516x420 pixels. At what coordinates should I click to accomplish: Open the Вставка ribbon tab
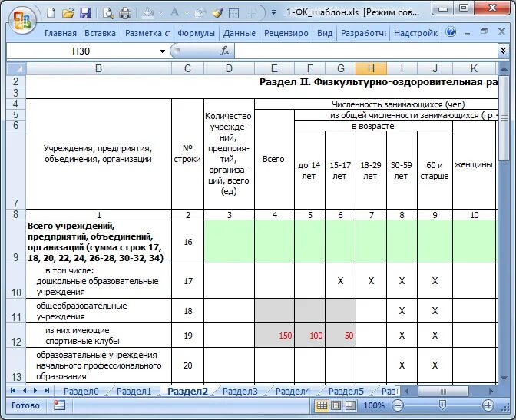(100, 33)
